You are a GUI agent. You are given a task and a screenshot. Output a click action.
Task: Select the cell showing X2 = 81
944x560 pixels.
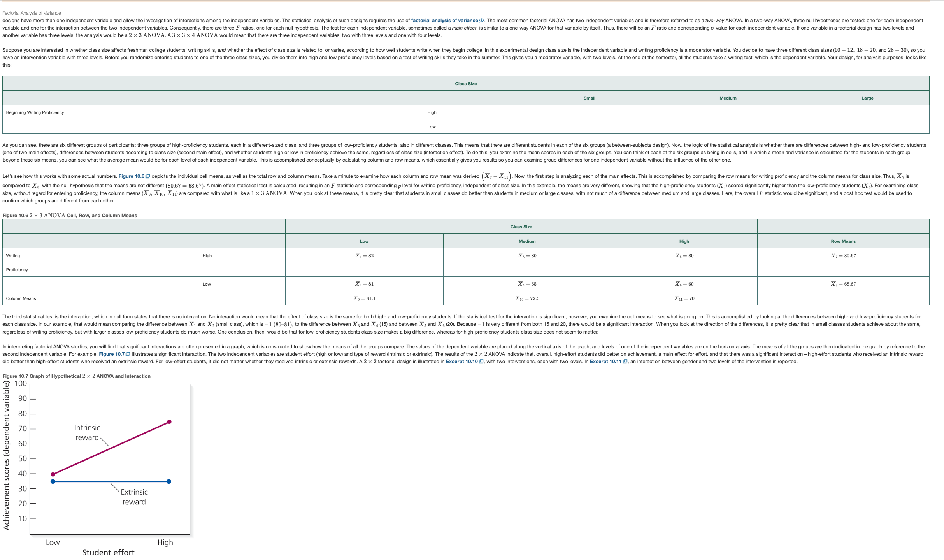(x=364, y=284)
